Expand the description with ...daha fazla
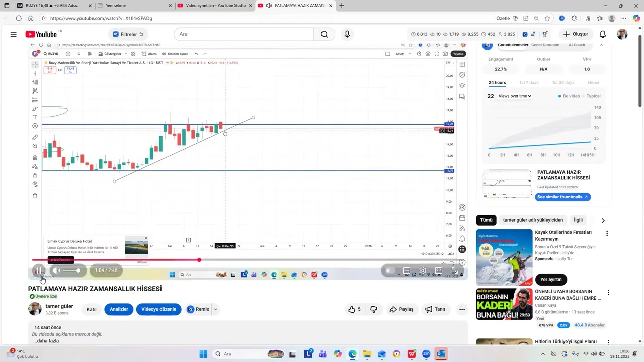The image size is (644, 362). [46, 341]
